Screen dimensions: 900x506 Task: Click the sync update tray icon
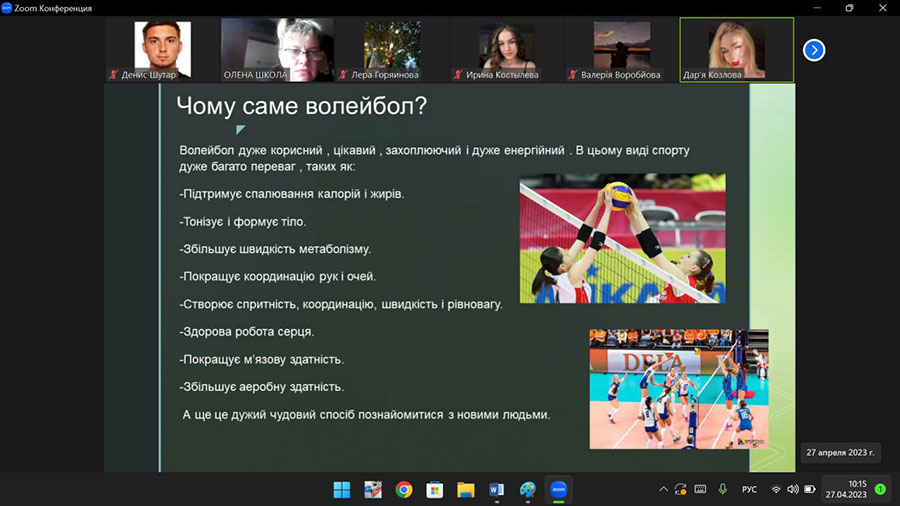tap(681, 489)
